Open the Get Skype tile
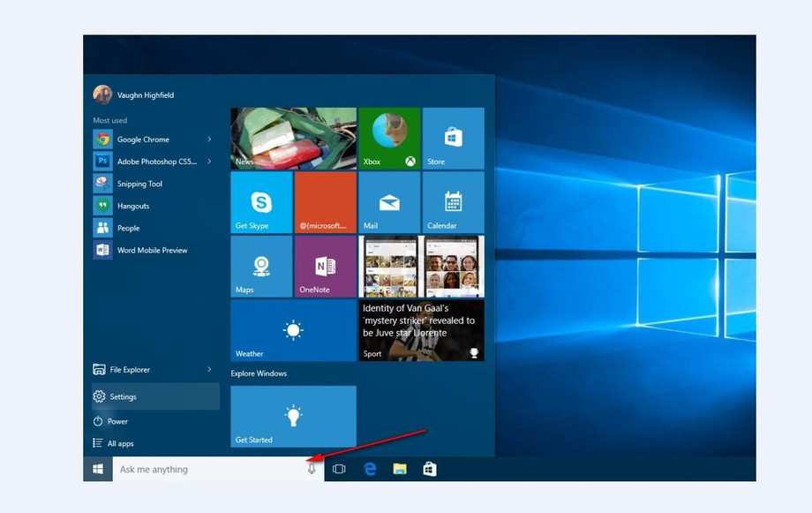The height and width of the screenshot is (513, 812). coord(261,202)
